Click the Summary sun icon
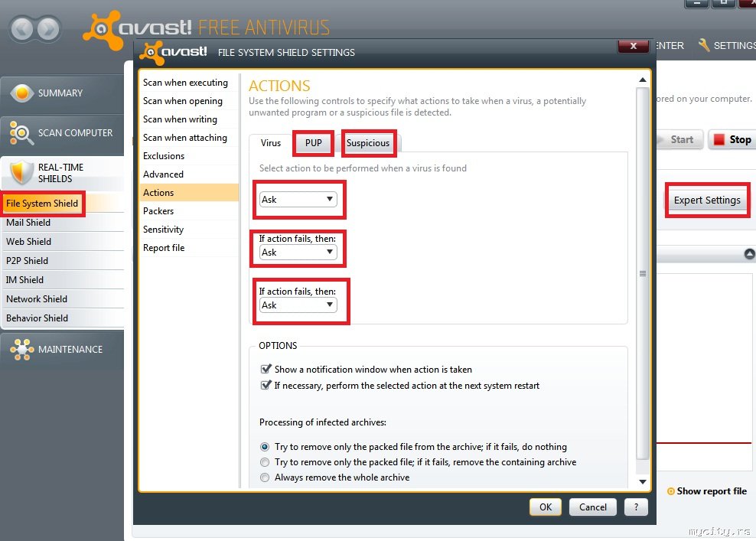Image resolution: width=756 pixels, height=541 pixels. [21, 93]
